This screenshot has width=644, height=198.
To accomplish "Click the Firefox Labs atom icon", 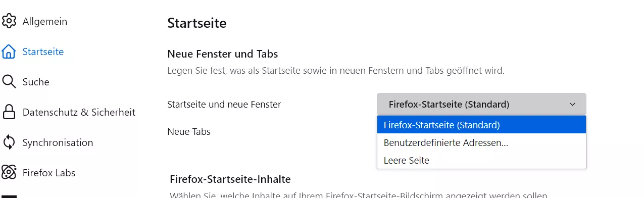I will coord(9,173).
